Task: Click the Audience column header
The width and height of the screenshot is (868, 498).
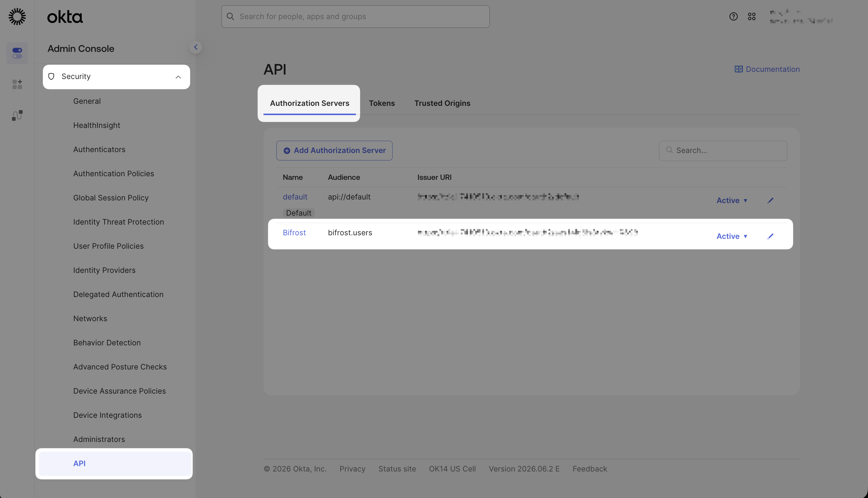Action: (x=344, y=177)
